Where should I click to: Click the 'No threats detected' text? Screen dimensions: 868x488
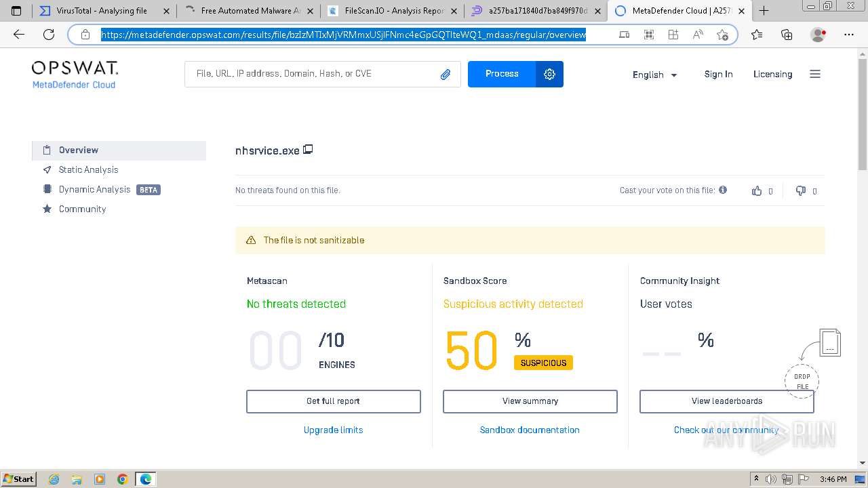296,304
